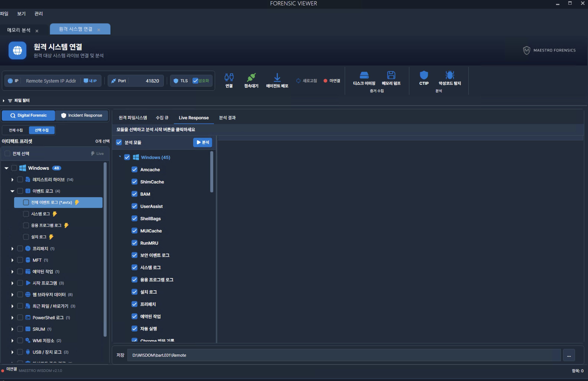Check the 전체 이벤트 로그 (*.evtx) checkbox
This screenshot has width=588, height=381.
click(26, 202)
